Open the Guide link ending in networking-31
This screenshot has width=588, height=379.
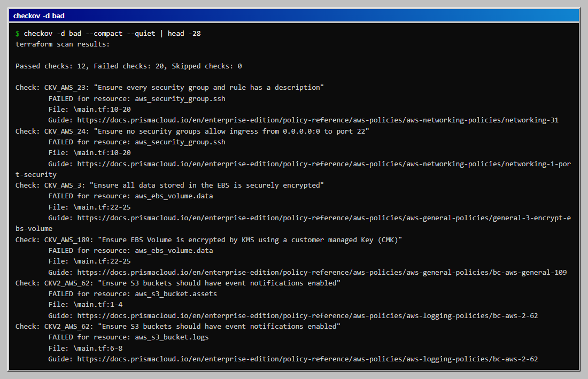pos(318,120)
